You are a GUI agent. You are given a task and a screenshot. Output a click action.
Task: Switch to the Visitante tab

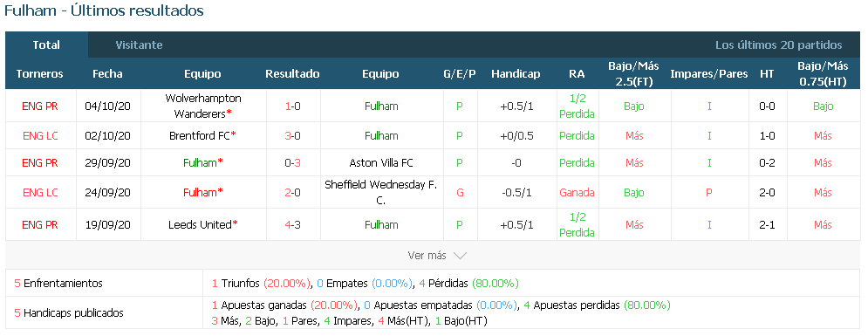139,45
